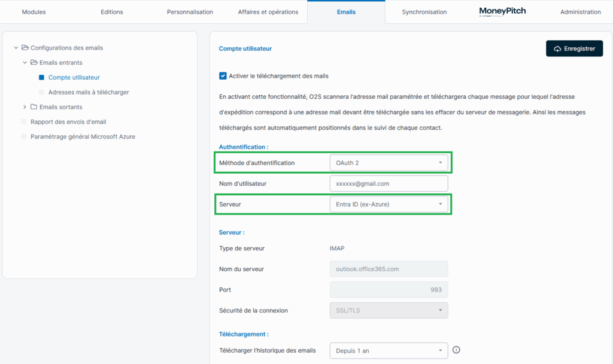Open the Serveur Entra ID dropdown

tap(388, 205)
